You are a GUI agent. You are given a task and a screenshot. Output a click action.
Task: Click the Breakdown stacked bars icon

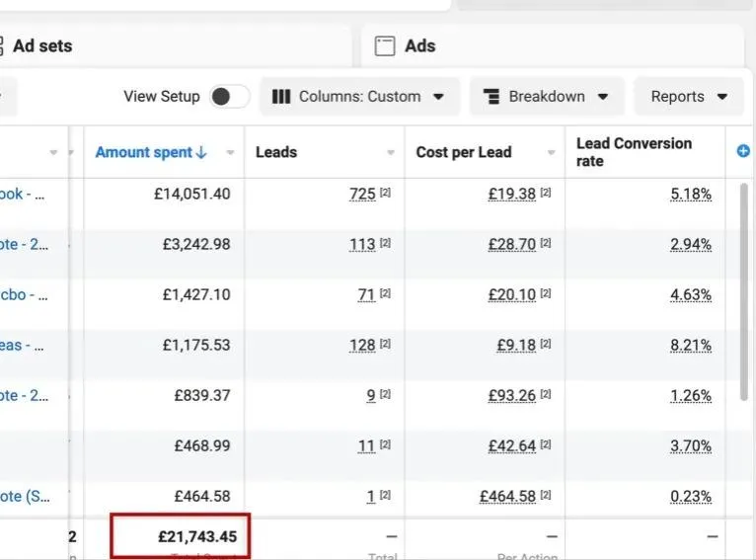(491, 97)
